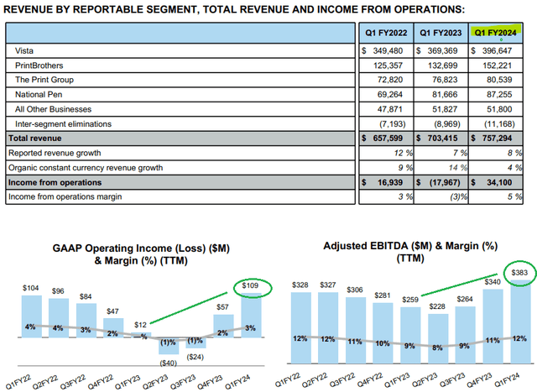Click the Q1 FY2023 column header

pos(441,33)
